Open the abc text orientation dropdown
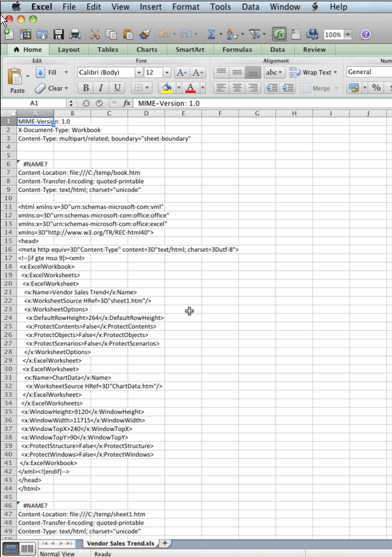The height and width of the screenshot is (557, 392). (x=274, y=72)
